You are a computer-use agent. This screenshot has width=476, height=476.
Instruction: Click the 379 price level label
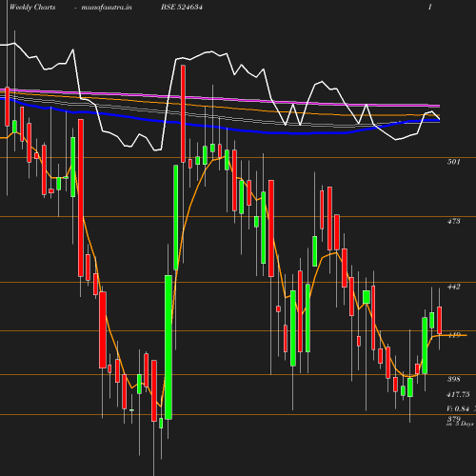tap(454, 419)
